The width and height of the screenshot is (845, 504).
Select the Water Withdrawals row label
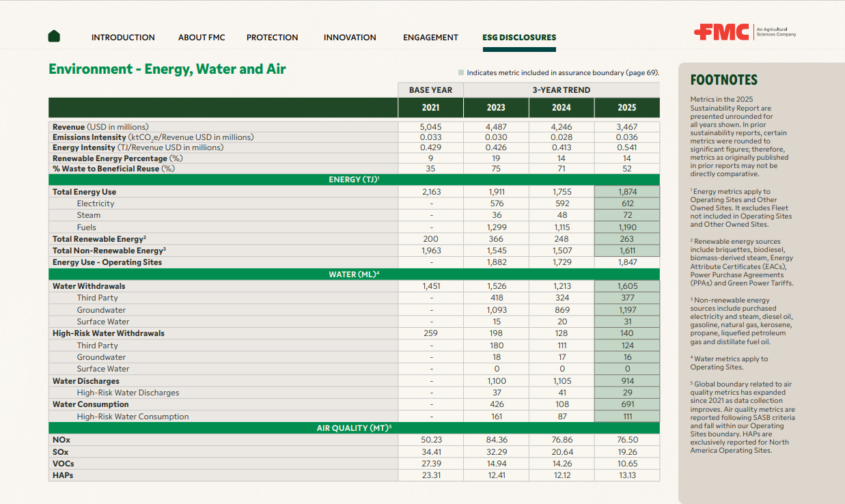[89, 286]
